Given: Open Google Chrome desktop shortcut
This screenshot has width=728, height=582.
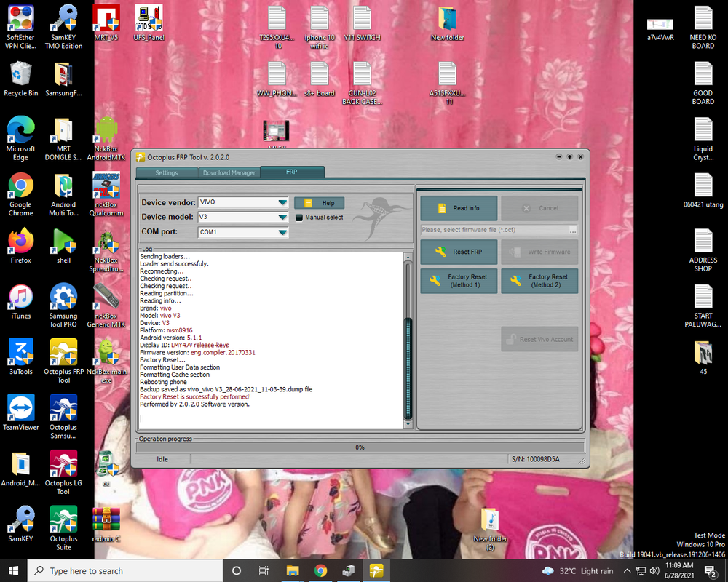Looking at the screenshot, I should (x=20, y=194).
